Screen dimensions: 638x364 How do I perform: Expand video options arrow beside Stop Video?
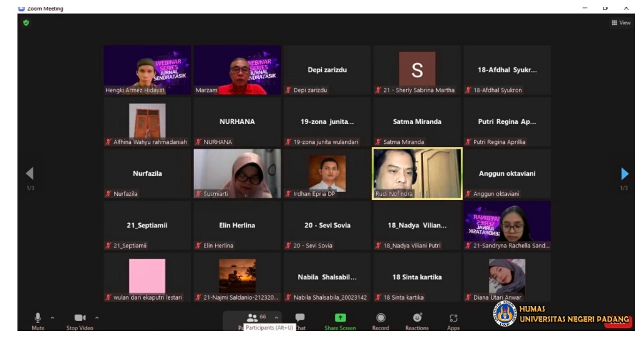[97, 318]
